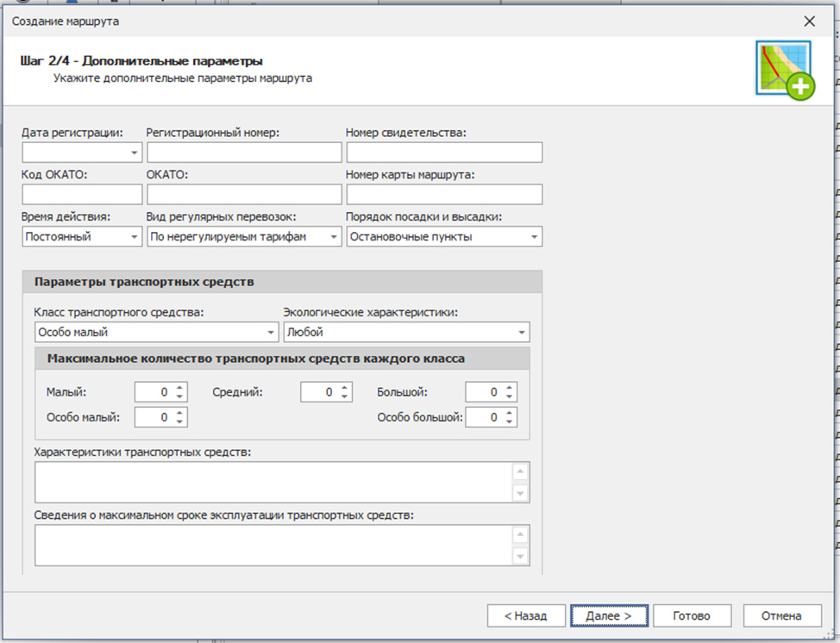
Task: Close the Создание маршрута dialog
Action: [x=809, y=21]
